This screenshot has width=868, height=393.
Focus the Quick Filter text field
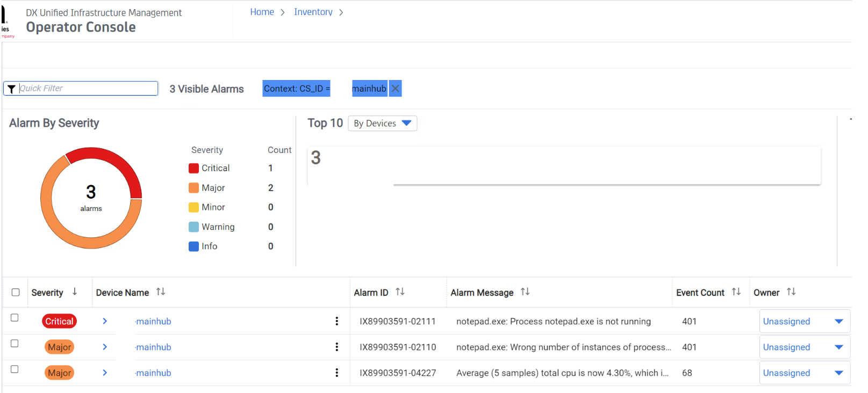(87, 89)
